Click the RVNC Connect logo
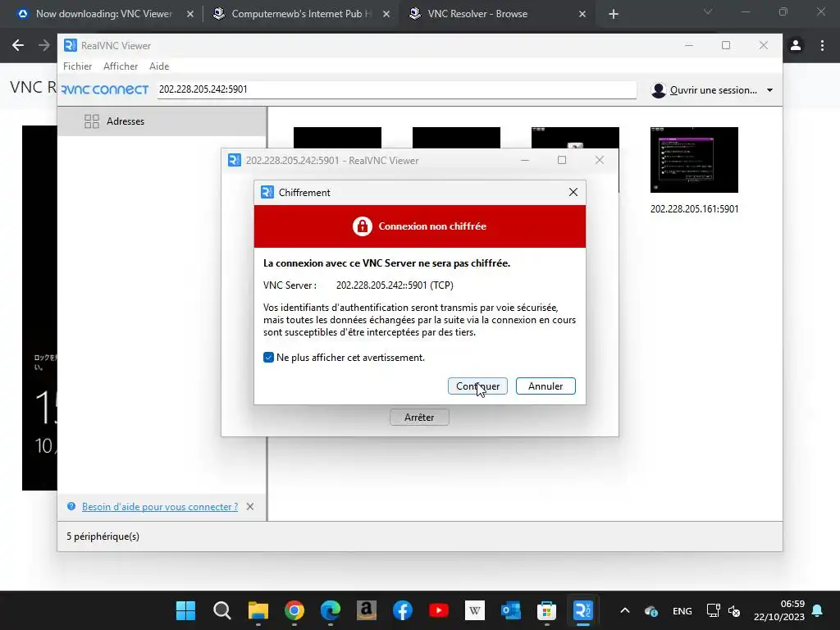Screen dimensions: 840x630 pyautogui.click(x=105, y=89)
